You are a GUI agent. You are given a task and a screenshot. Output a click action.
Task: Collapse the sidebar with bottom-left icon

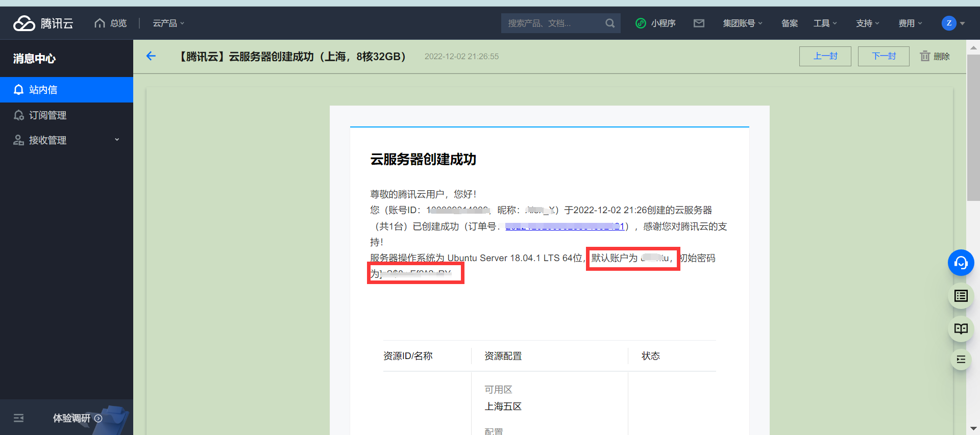point(19,418)
